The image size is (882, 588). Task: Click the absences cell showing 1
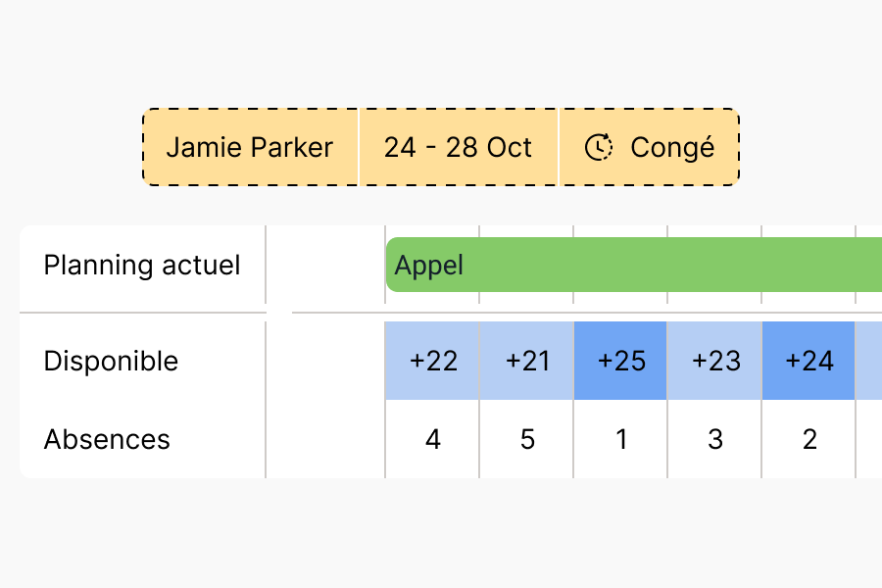pos(621,439)
